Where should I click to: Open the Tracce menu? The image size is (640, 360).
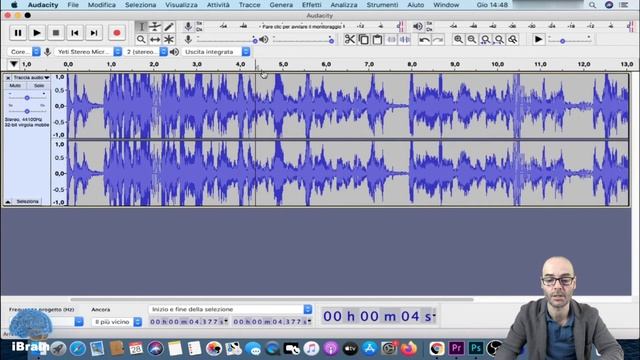click(249, 5)
